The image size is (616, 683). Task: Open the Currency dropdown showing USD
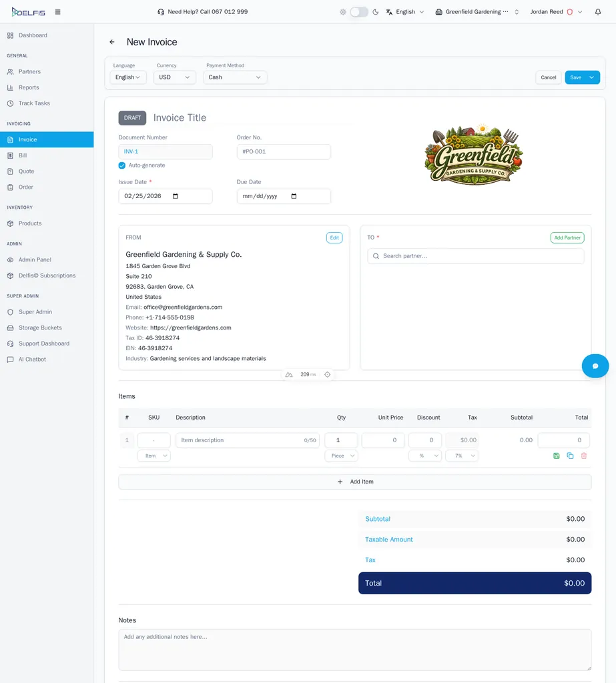coord(174,77)
